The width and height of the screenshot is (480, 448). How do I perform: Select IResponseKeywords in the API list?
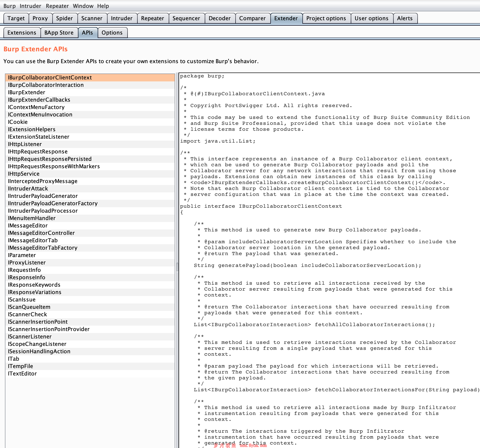(90, 285)
